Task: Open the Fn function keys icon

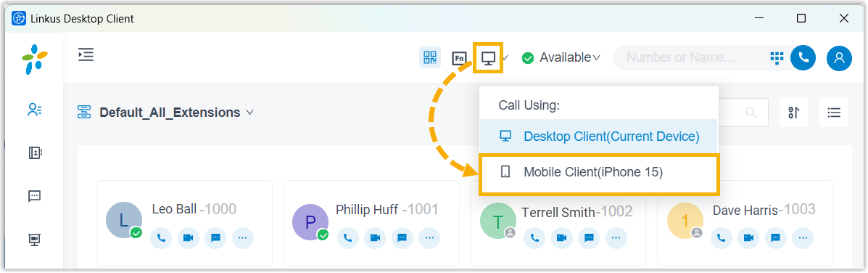Action: [x=460, y=57]
